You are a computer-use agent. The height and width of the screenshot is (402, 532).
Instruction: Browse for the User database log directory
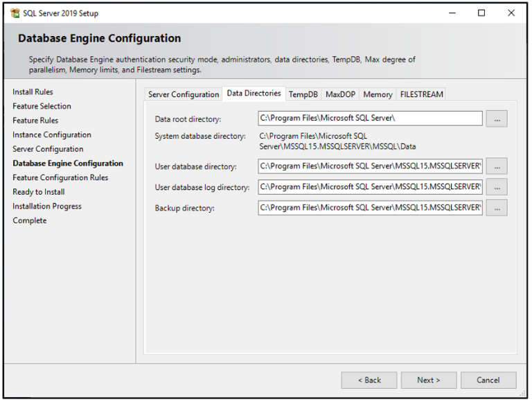tap(497, 187)
